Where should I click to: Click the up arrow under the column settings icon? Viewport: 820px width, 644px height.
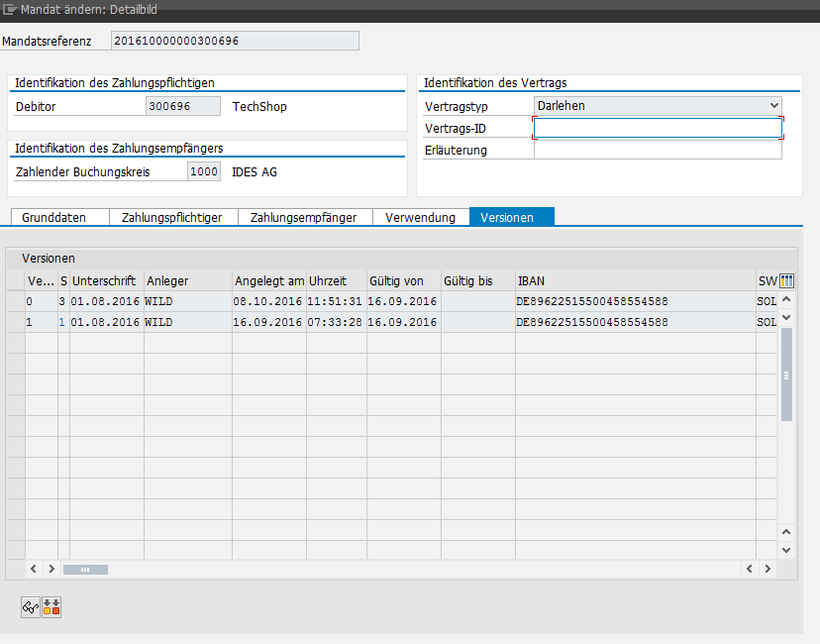point(787,299)
